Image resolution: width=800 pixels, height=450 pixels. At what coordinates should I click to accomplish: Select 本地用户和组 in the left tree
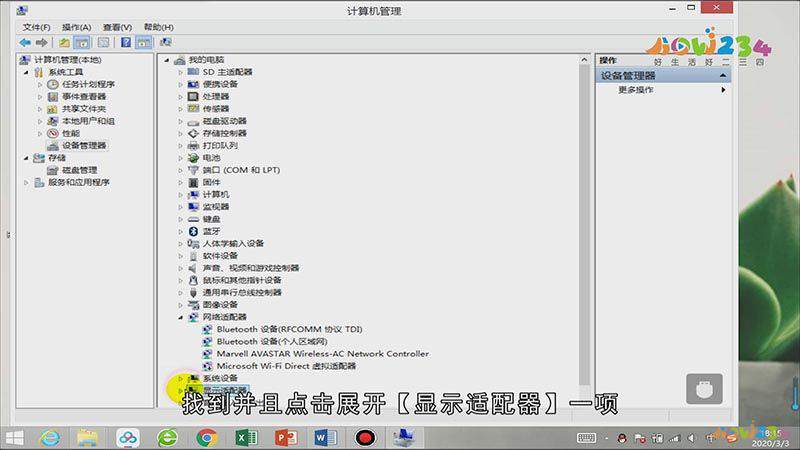pos(88,121)
